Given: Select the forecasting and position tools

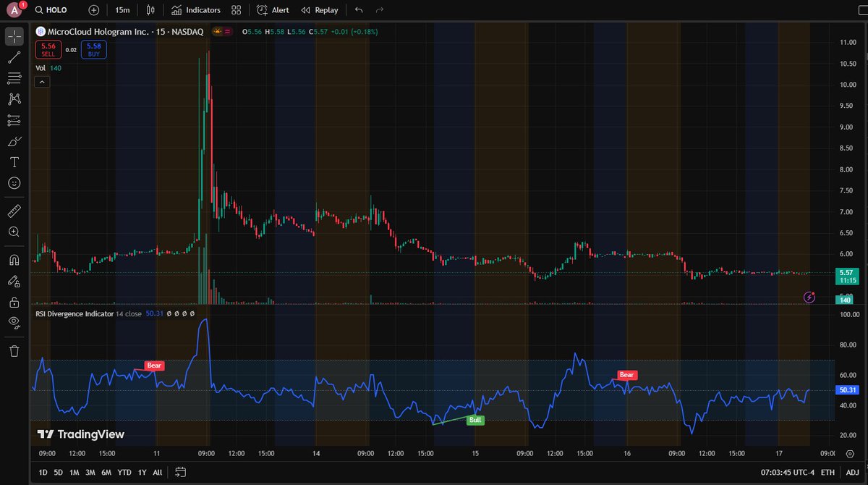Looking at the screenshot, I should pyautogui.click(x=14, y=120).
